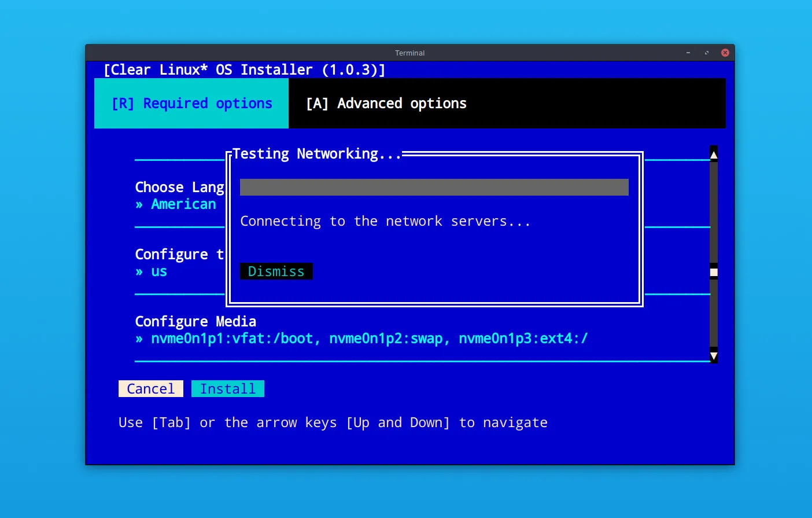This screenshot has width=812, height=518.
Task: Close the Terminal window
Action: (725, 53)
